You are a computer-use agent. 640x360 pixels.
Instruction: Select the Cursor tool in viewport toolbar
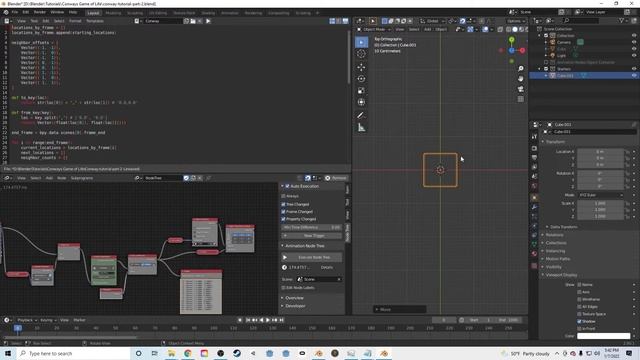361,53
